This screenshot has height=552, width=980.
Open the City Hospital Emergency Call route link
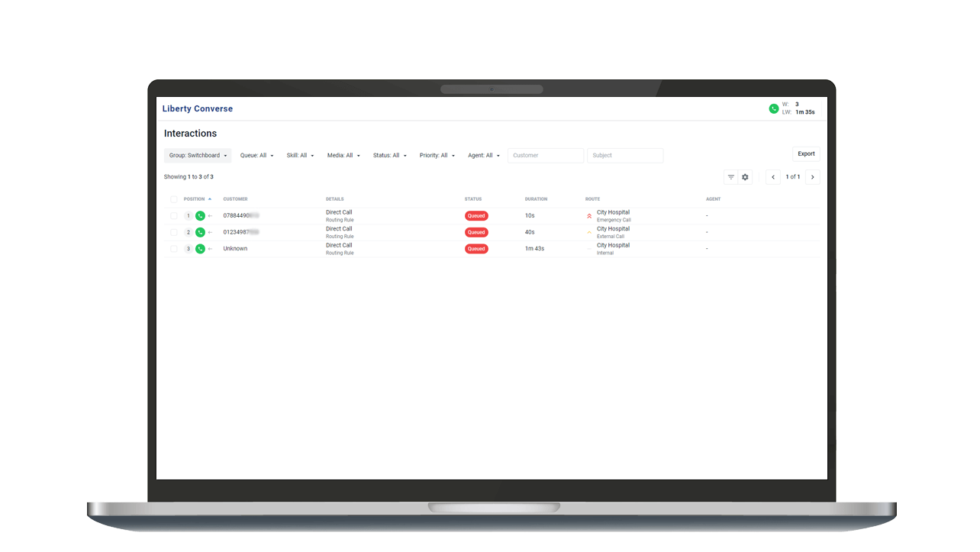point(613,212)
